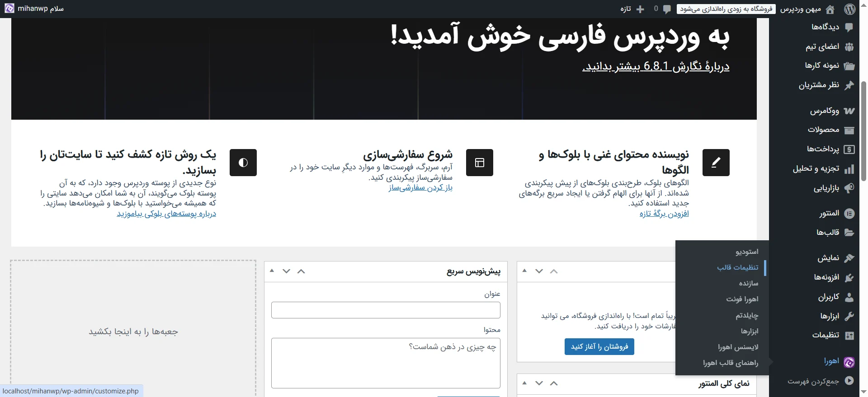868x397 pixels.
Task: Click the Elementor icon in sidebar
Action: click(849, 213)
